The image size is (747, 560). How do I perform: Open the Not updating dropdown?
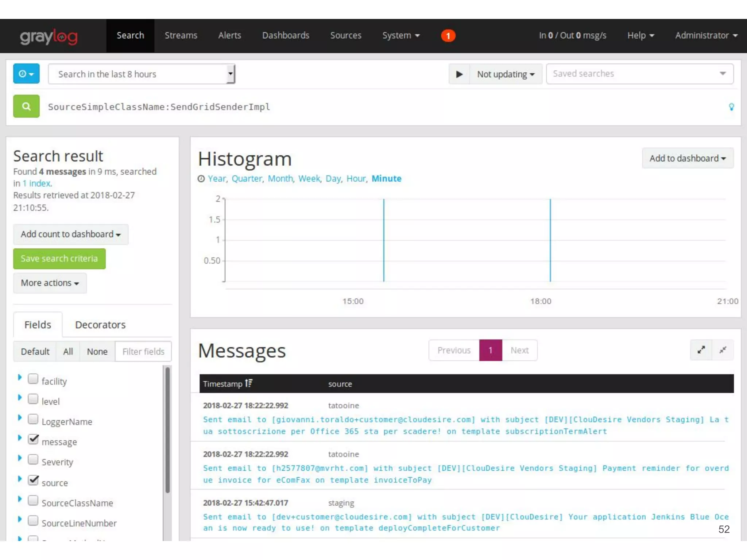[x=506, y=74]
